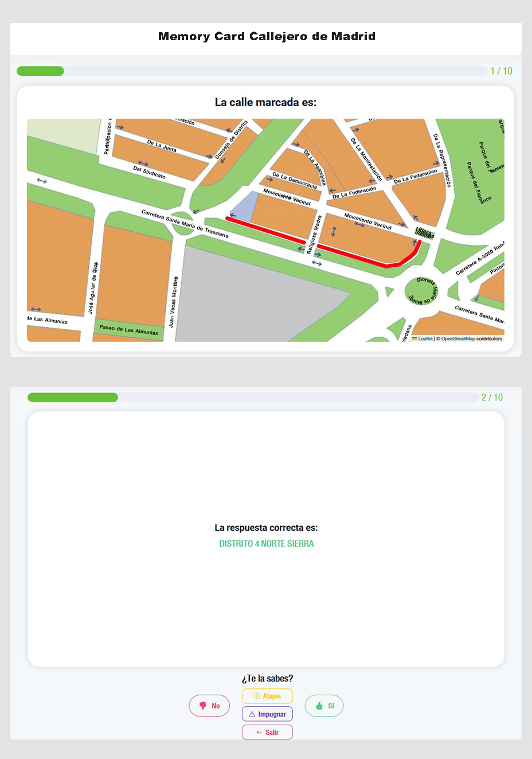
Task: Open the OpenStreetMap contributors link
Action: pos(458,338)
